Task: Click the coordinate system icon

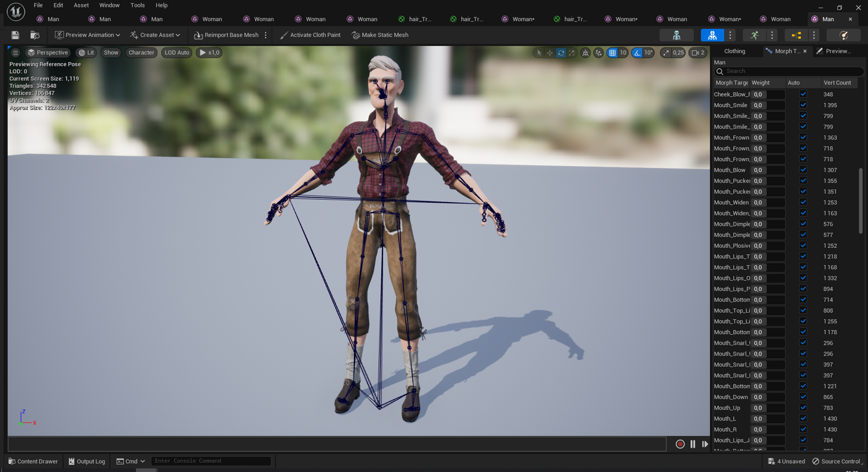Action: coord(586,53)
